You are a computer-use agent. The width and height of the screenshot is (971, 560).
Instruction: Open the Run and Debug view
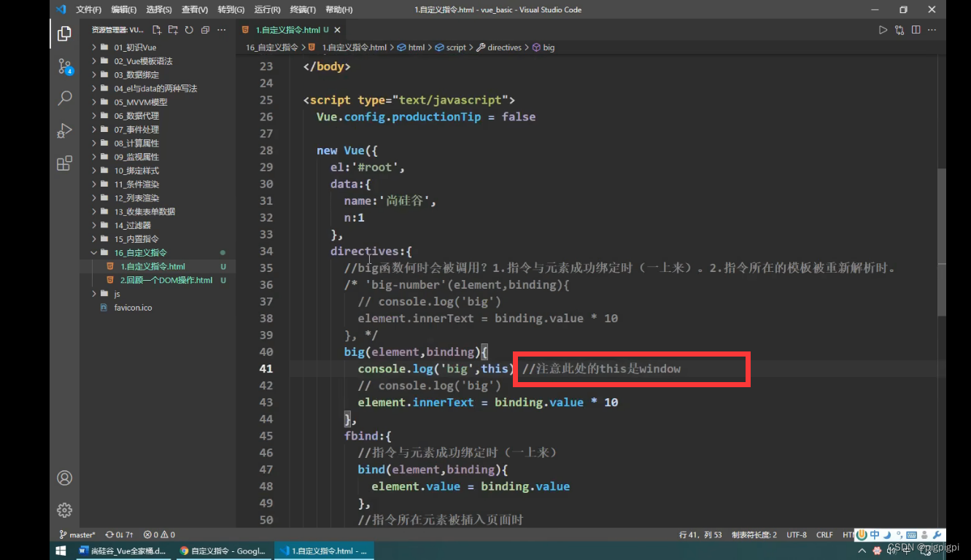[64, 131]
